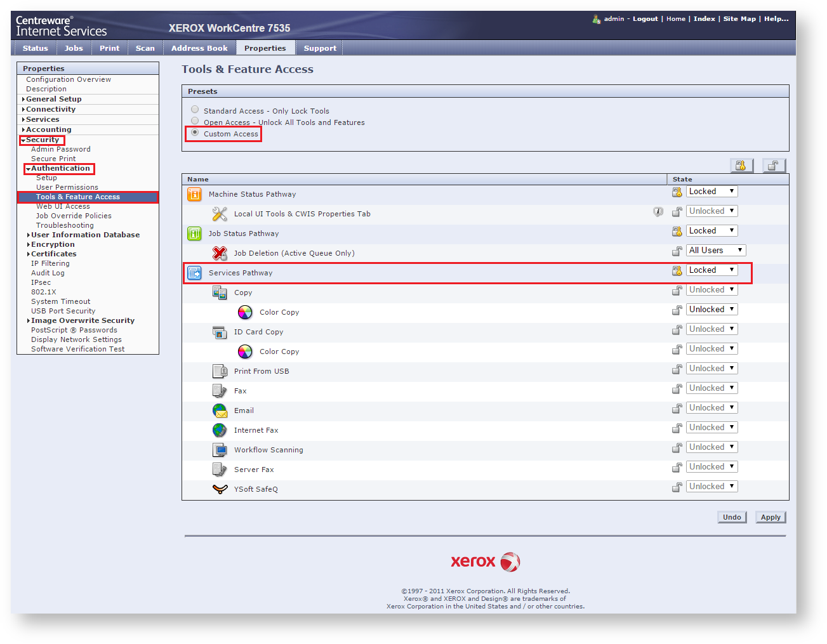Click the unlock all button above the table

tap(774, 166)
